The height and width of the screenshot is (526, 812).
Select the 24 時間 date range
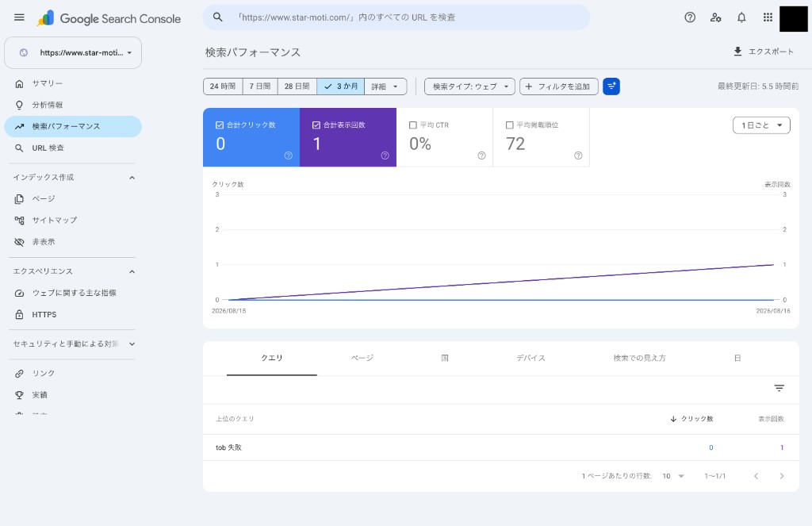(223, 86)
